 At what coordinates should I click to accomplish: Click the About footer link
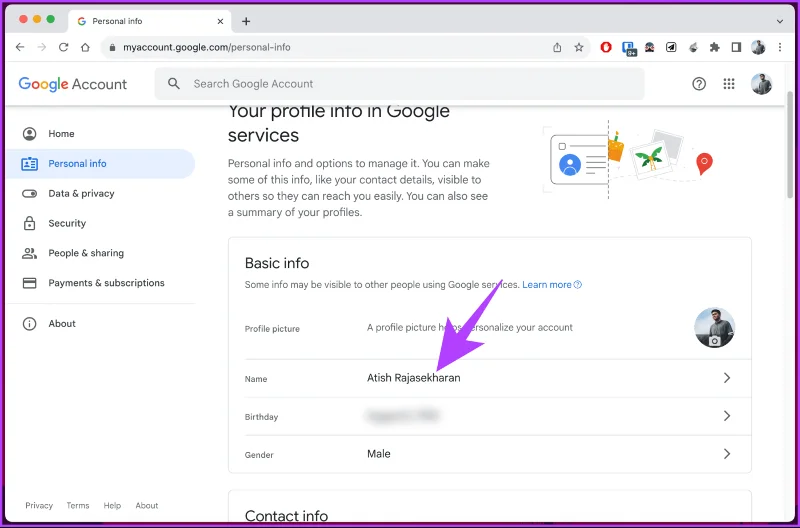click(146, 506)
